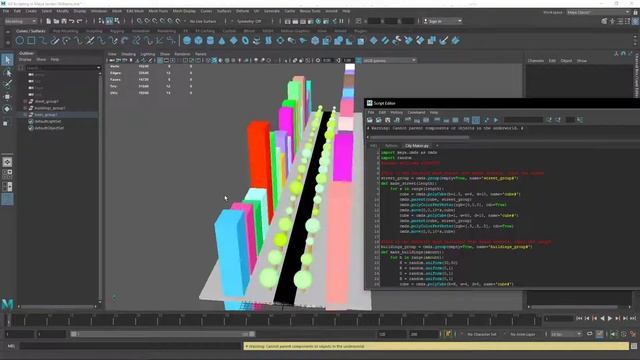This screenshot has width=640, height=360.
Task: Click the sculpt brush shelf icon
Action: pos(444,40)
